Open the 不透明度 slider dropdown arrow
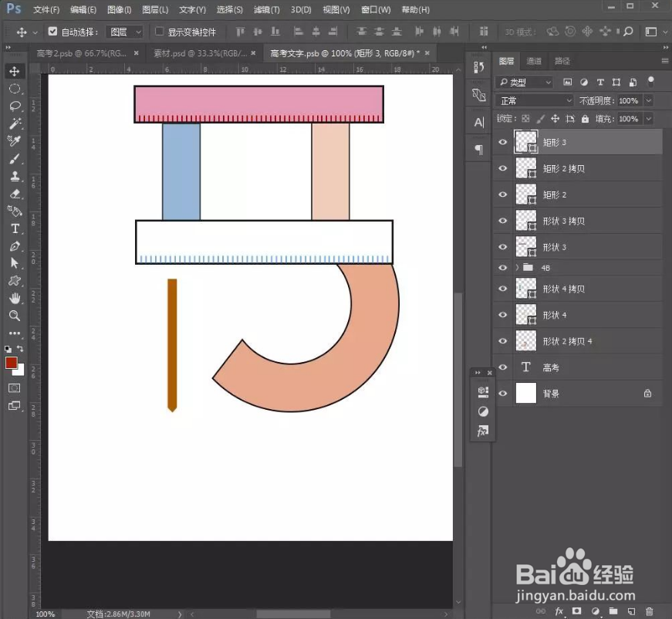Screen dimensions: 672x619 (x=649, y=101)
